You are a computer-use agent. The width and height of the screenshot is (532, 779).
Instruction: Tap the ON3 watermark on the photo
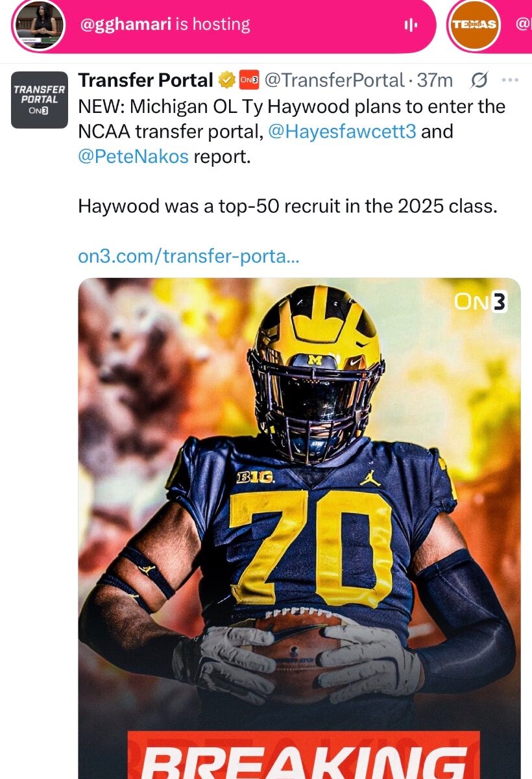point(481,302)
